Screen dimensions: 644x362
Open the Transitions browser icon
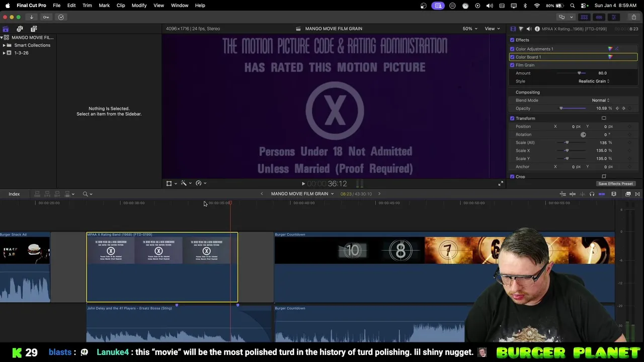coord(637,194)
